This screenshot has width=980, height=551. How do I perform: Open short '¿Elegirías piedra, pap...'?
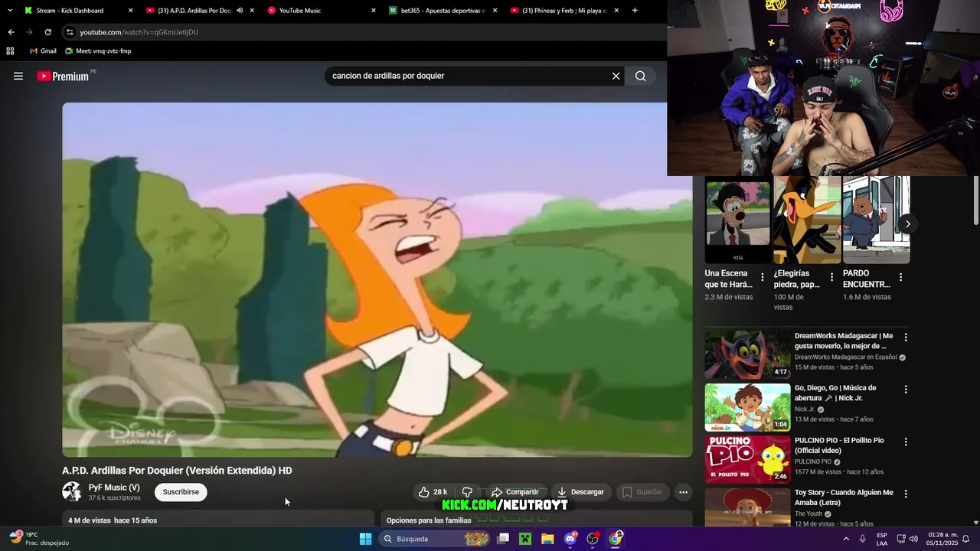click(x=807, y=220)
